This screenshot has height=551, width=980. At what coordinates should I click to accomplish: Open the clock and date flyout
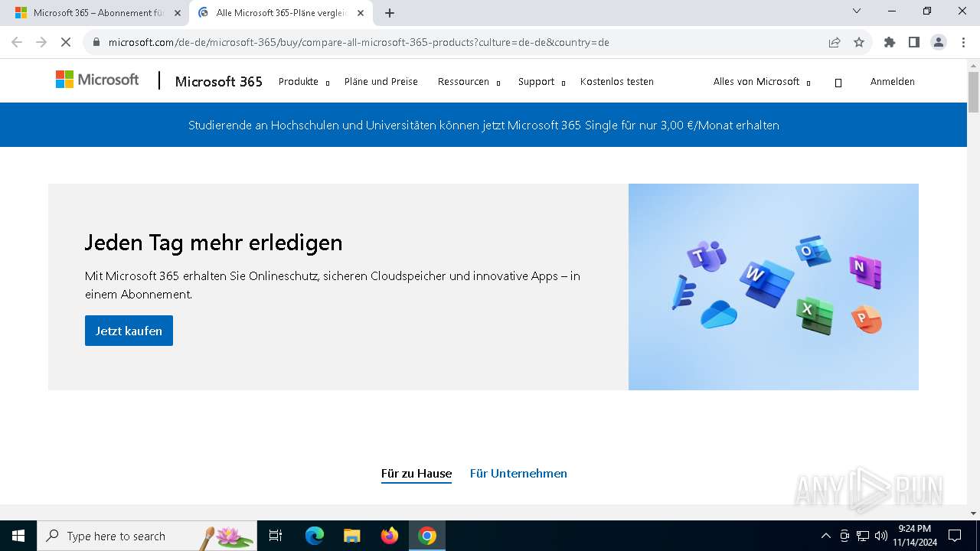click(x=915, y=536)
